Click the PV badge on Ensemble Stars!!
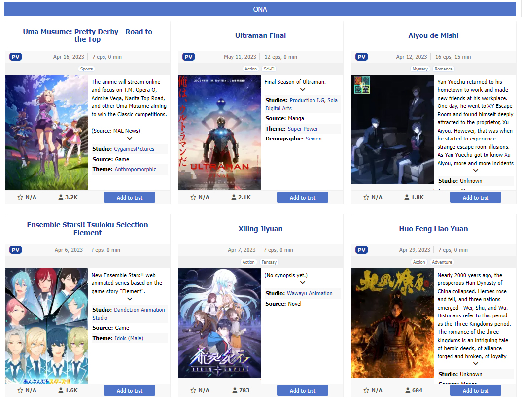 coord(16,250)
